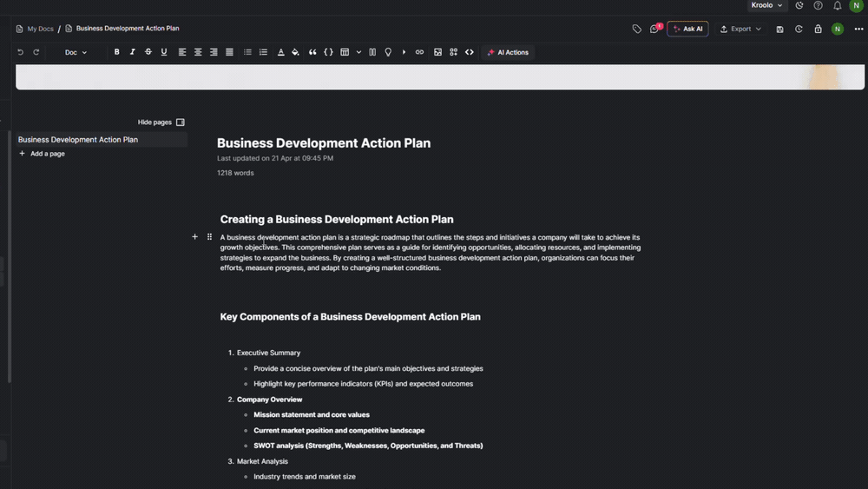The image size is (868, 489).
Task: Insert a link using the chain icon
Action: pos(419,52)
